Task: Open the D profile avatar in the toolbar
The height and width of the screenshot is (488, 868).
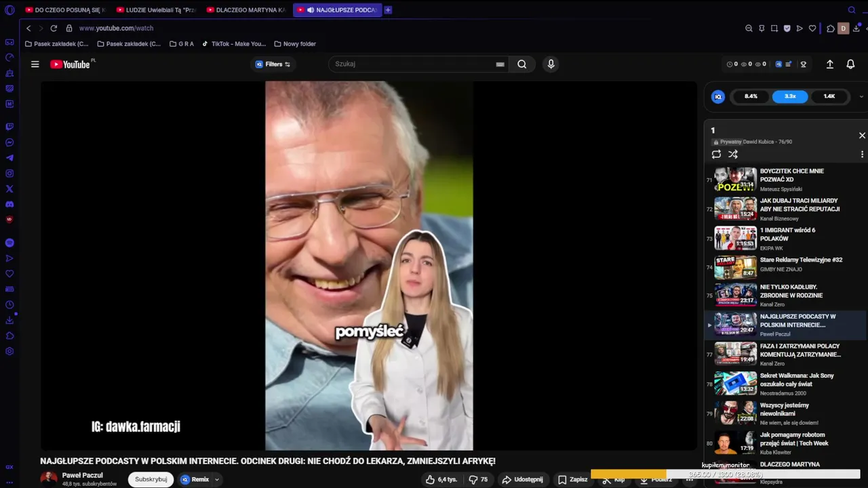Action: click(844, 28)
